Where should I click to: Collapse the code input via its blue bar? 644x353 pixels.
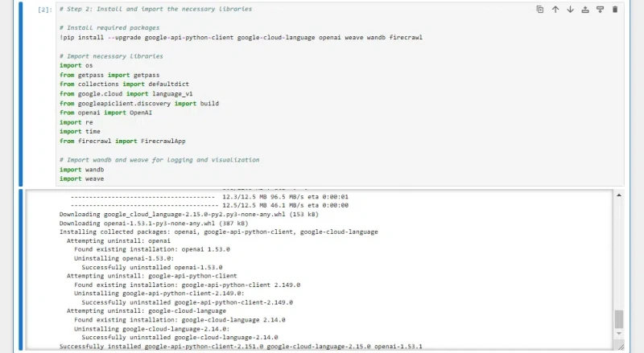click(21, 93)
